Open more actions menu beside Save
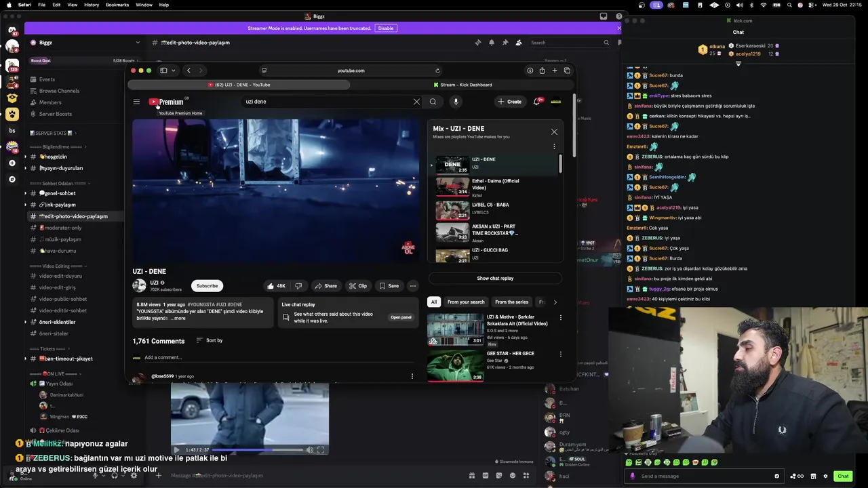Viewport: 868px width, 488px height. [412, 286]
